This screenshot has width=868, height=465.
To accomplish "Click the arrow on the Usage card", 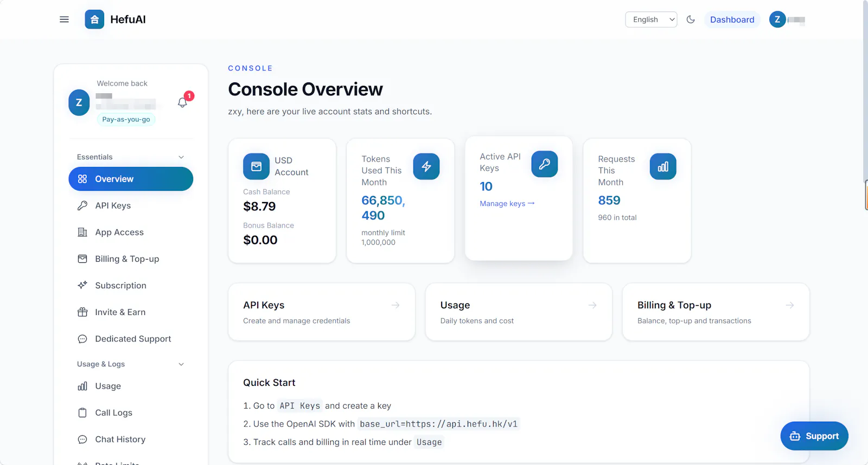I will [x=592, y=305].
